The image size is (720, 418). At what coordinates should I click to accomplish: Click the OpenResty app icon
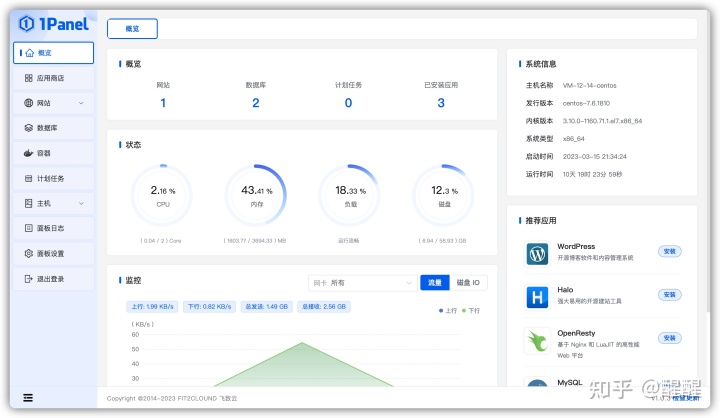point(537,341)
